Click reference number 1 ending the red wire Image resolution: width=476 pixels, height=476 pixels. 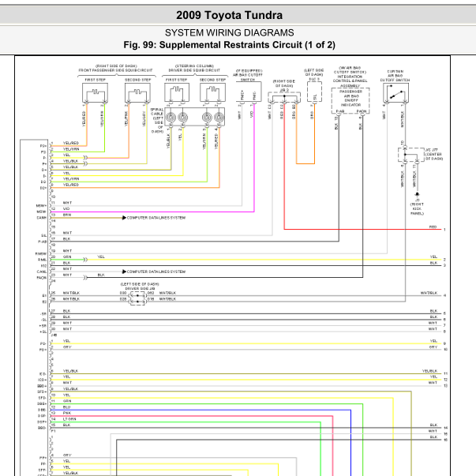coord(444,230)
